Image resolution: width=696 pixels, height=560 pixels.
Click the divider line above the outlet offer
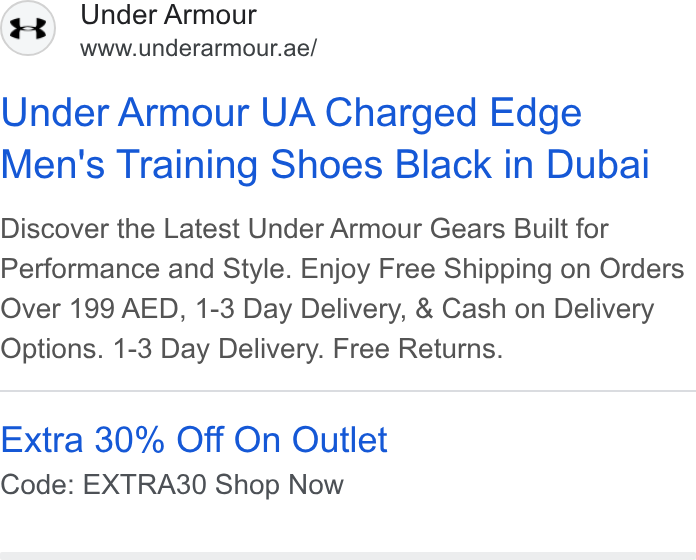tap(348, 391)
